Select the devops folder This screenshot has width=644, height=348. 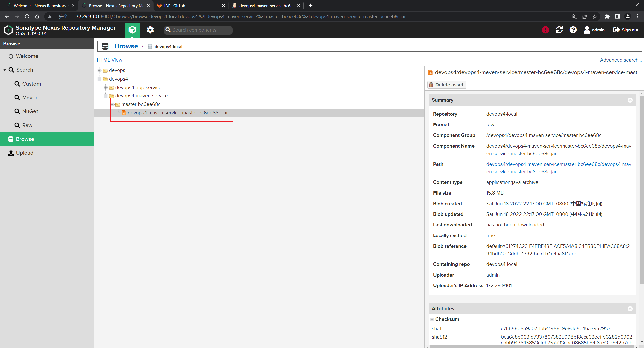coord(117,70)
